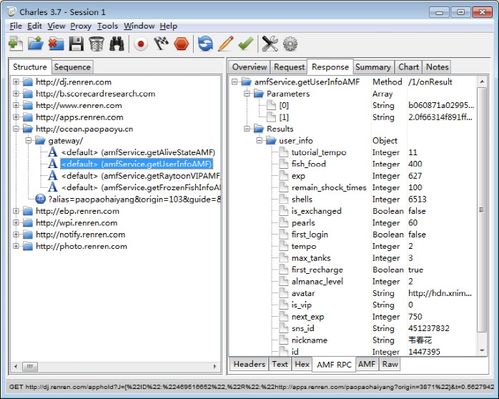Expand the http://www.renren.com host node
The image size is (499, 399).
click(x=16, y=105)
